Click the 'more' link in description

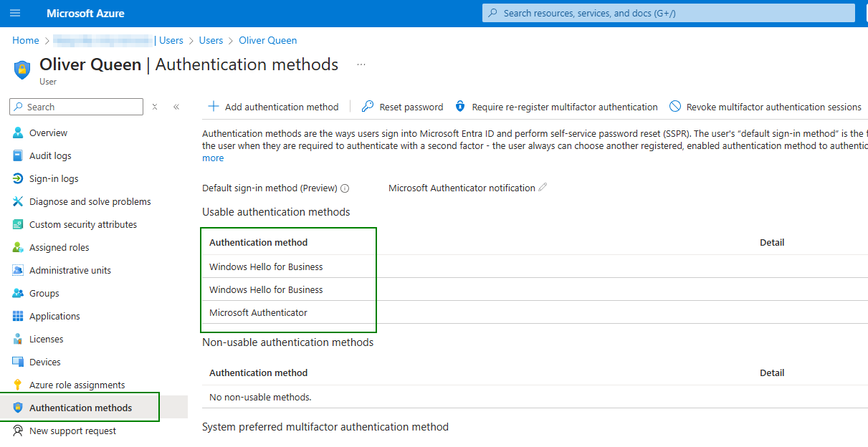pos(213,158)
